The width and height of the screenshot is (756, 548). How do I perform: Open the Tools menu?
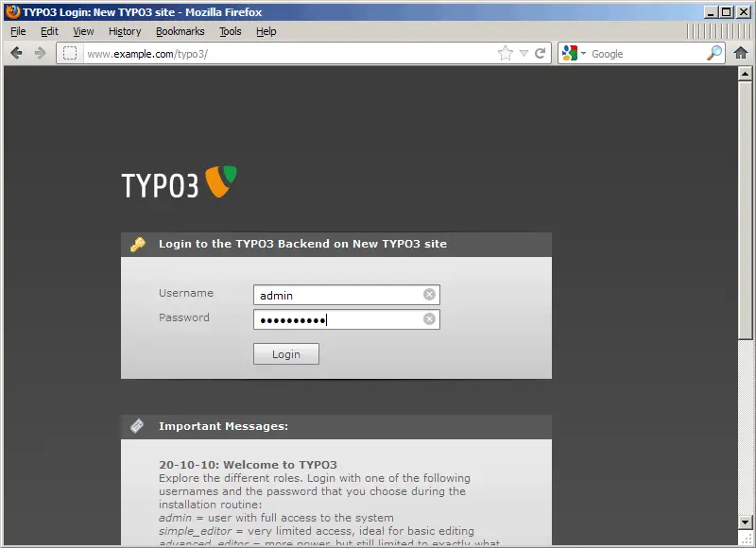231,31
